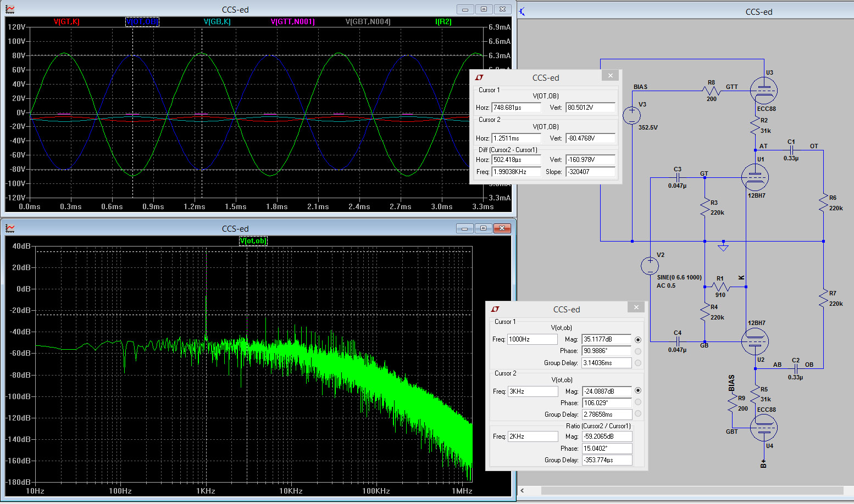Click the V[ot,ob] label in the FFT plot
Image resolution: width=854 pixels, height=504 pixels.
pos(253,241)
